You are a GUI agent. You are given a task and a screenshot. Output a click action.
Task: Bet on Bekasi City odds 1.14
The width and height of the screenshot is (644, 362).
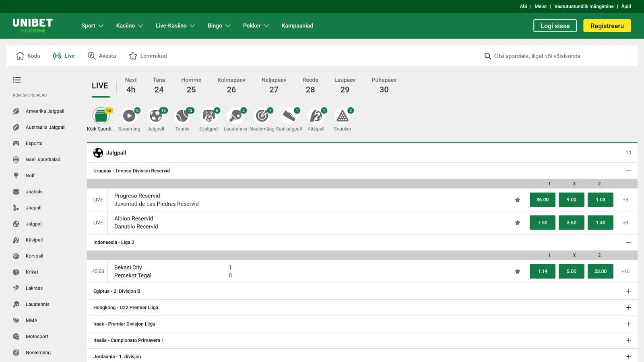[542, 271]
